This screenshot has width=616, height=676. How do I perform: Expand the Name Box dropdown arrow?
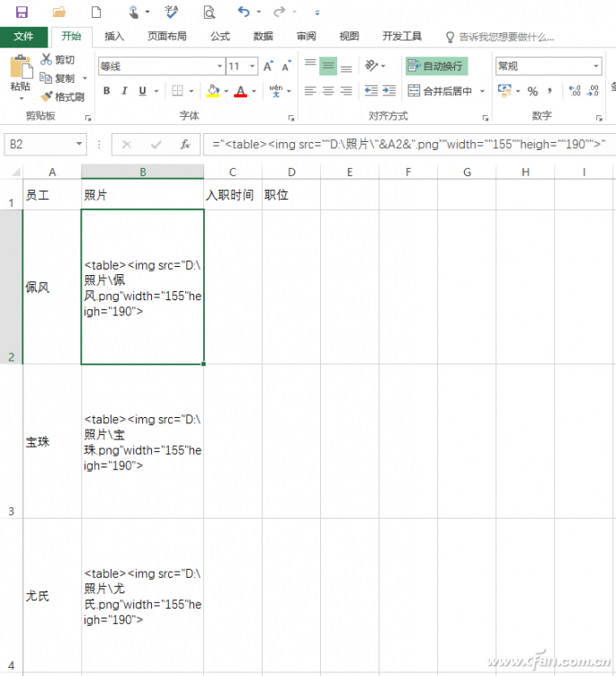coord(80,145)
